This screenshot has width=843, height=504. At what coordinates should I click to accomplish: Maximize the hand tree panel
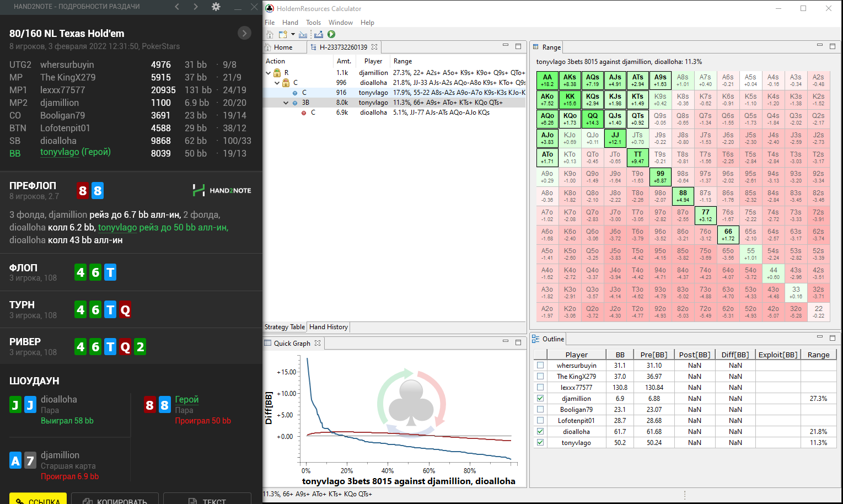[518, 46]
